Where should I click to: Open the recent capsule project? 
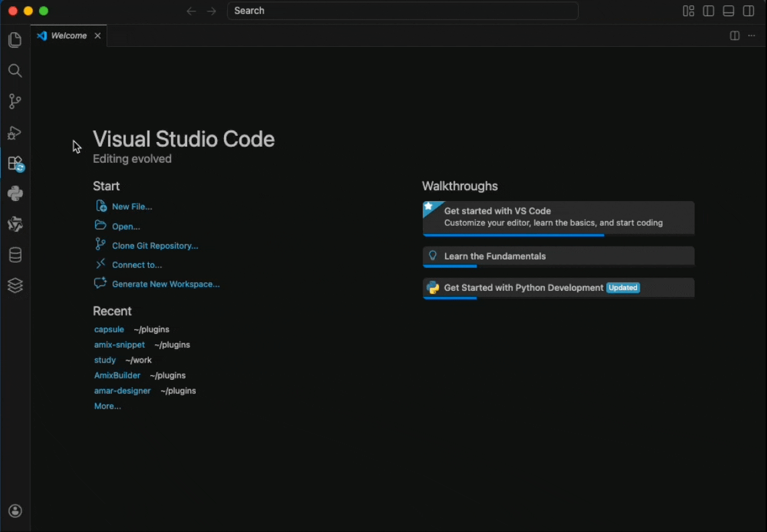[x=109, y=330]
